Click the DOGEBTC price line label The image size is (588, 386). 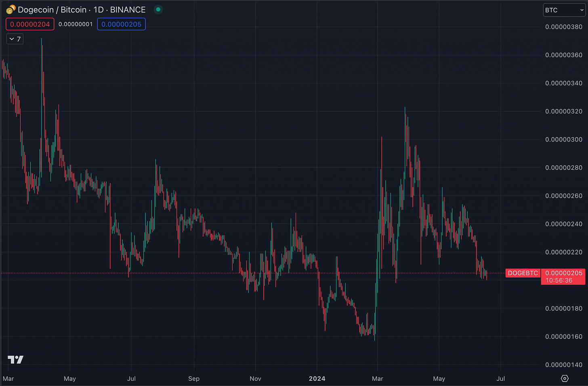click(x=523, y=273)
